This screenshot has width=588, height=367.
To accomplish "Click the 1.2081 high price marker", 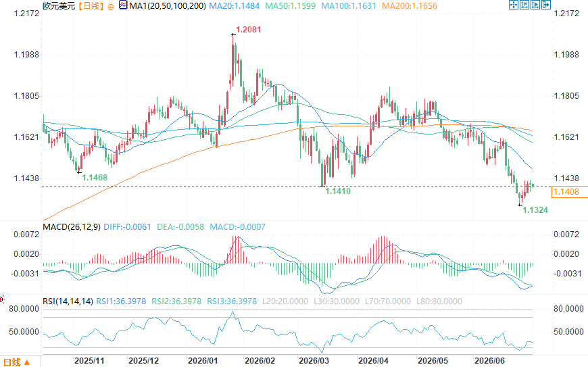I will (248, 30).
